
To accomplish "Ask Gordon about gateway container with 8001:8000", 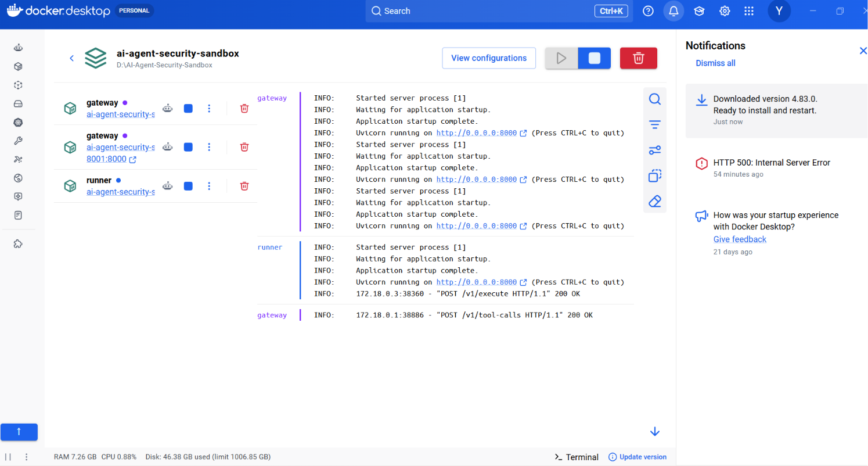I will tap(168, 147).
